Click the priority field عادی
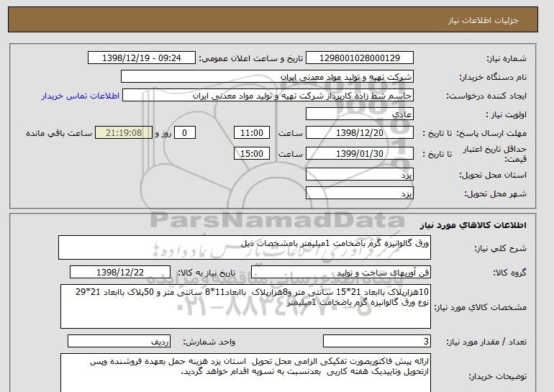The height and width of the screenshot is (392, 554). click(x=359, y=114)
